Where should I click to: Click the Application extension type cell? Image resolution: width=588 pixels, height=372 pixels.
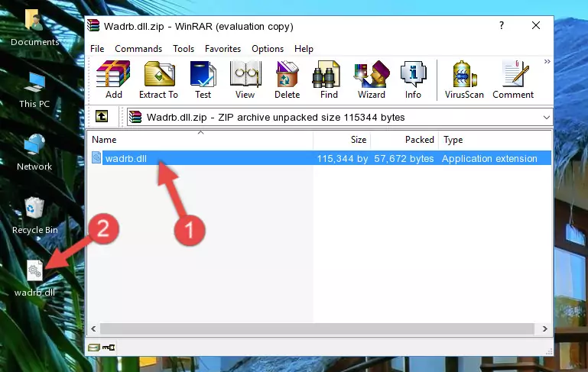[489, 158]
